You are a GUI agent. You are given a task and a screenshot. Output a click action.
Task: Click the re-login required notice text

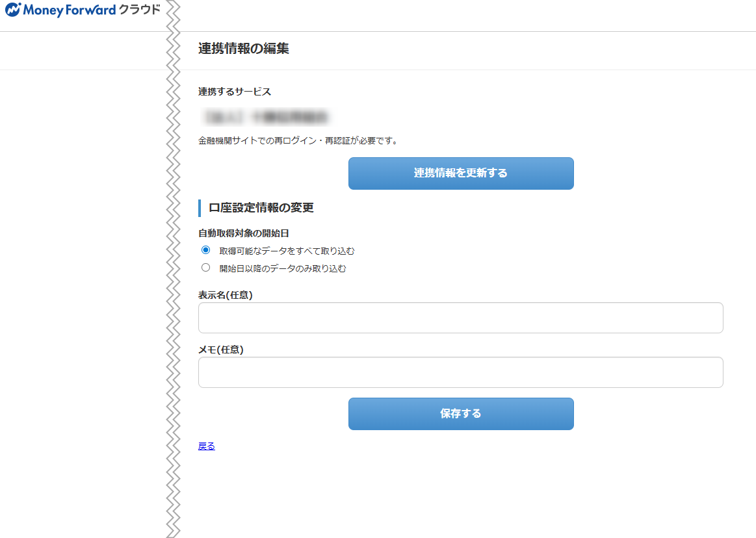298,140
